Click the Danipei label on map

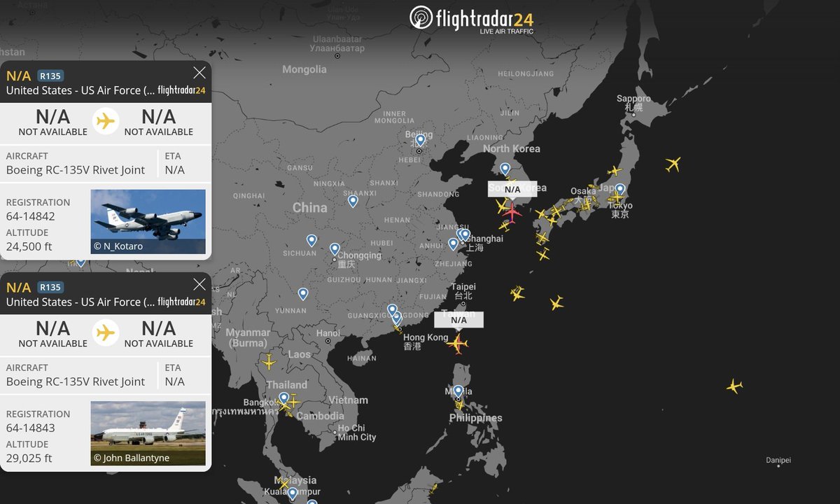pyautogui.click(x=778, y=460)
